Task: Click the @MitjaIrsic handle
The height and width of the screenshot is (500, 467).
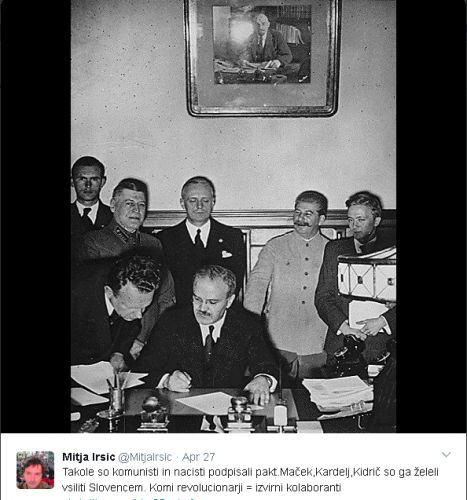Action: tap(145, 457)
